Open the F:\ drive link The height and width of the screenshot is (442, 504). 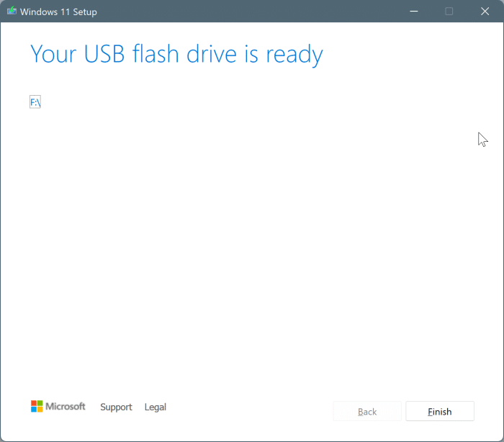click(x=35, y=102)
